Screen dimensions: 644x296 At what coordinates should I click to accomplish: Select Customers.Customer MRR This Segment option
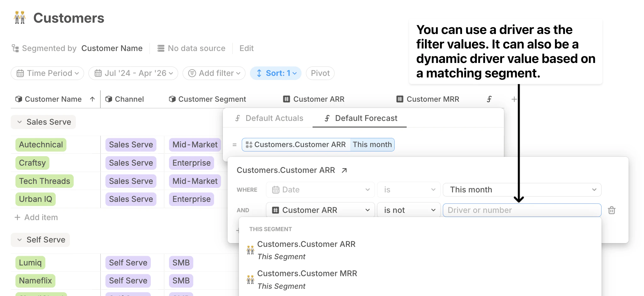tap(420, 280)
